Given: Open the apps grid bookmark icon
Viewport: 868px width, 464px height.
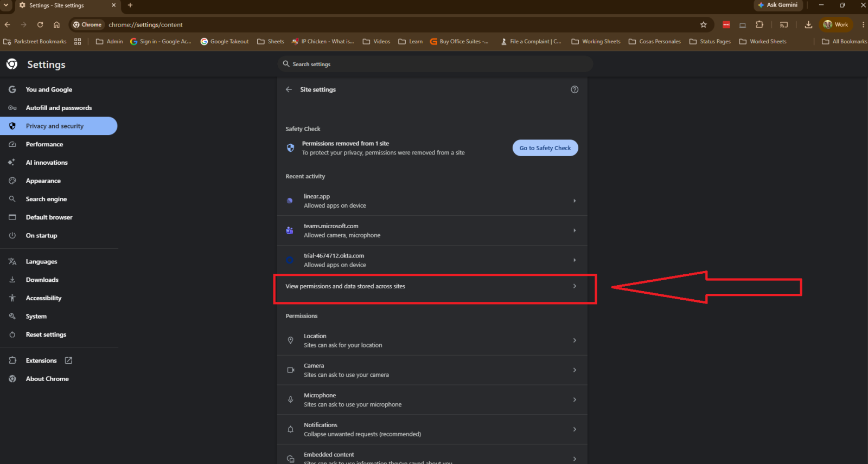Looking at the screenshot, I should (78, 41).
